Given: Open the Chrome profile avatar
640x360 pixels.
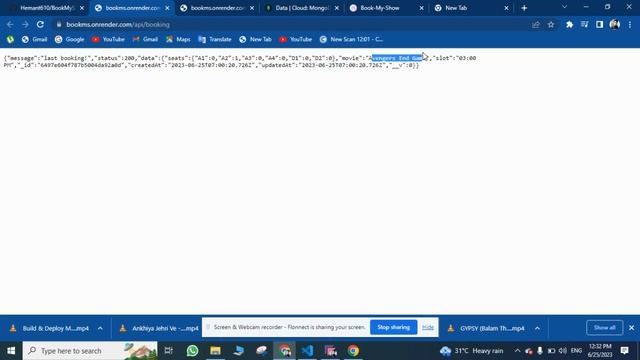Looking at the screenshot, I should [x=615, y=24].
